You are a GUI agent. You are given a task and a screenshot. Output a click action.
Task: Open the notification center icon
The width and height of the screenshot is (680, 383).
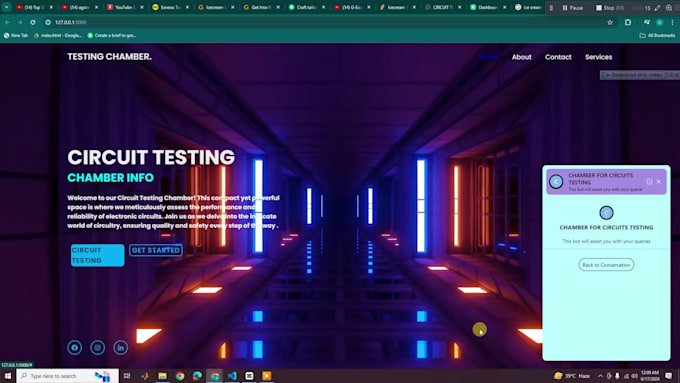[x=669, y=376]
